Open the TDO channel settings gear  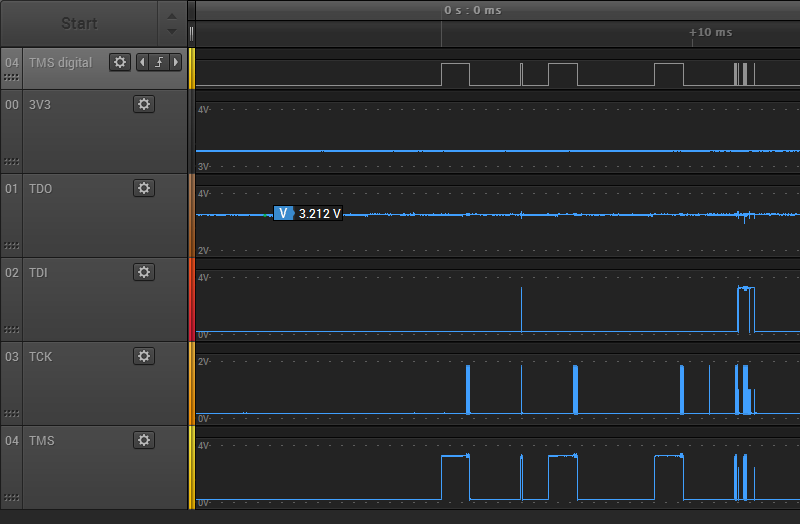click(144, 188)
